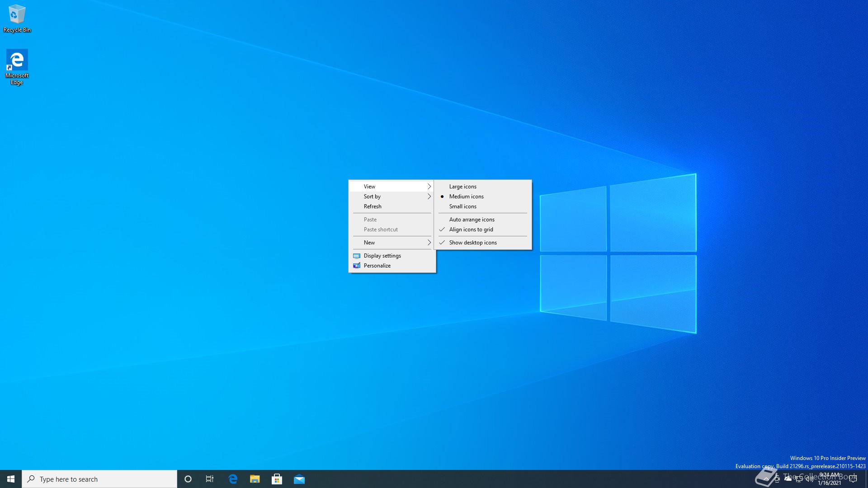Open the Action Center notifications icon

click(853, 479)
